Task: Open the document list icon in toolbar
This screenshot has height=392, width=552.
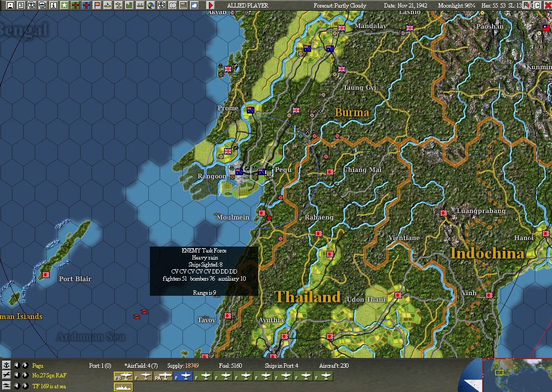Action: [x=21, y=5]
